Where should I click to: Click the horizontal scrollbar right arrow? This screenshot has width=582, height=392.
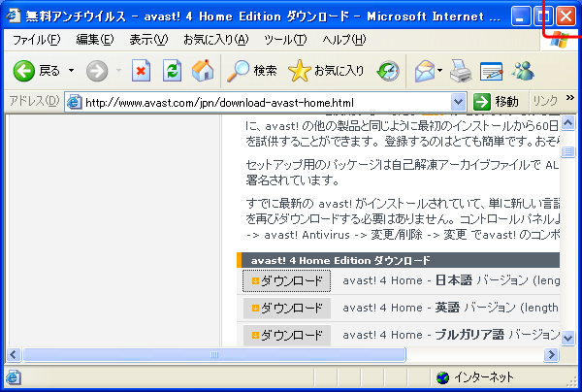tap(551, 354)
